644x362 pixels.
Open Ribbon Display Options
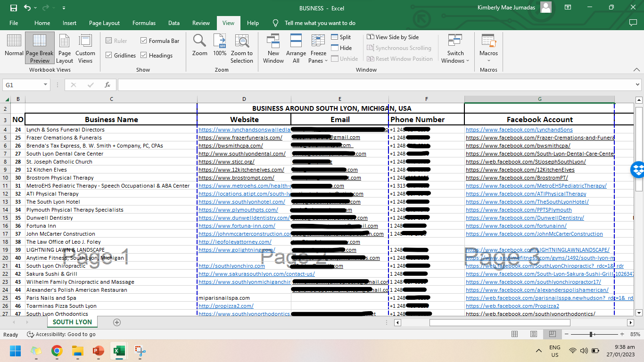coord(568,8)
